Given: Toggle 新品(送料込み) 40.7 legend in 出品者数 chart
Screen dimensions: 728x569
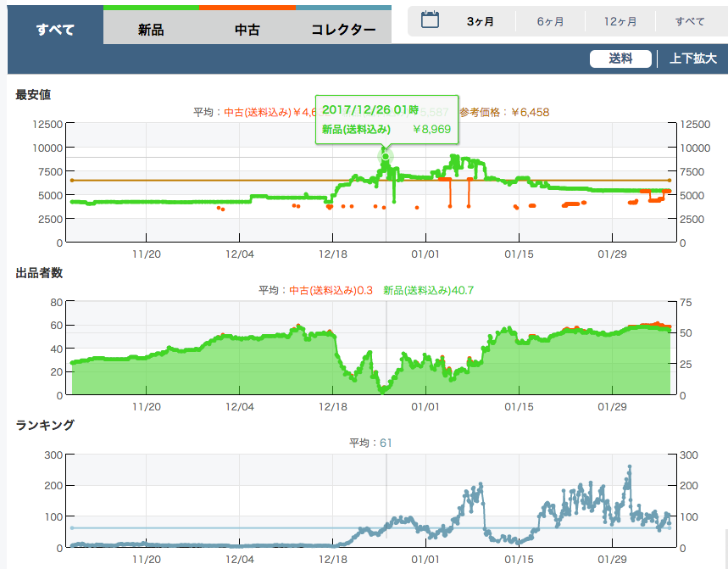Looking at the screenshot, I should [x=428, y=290].
